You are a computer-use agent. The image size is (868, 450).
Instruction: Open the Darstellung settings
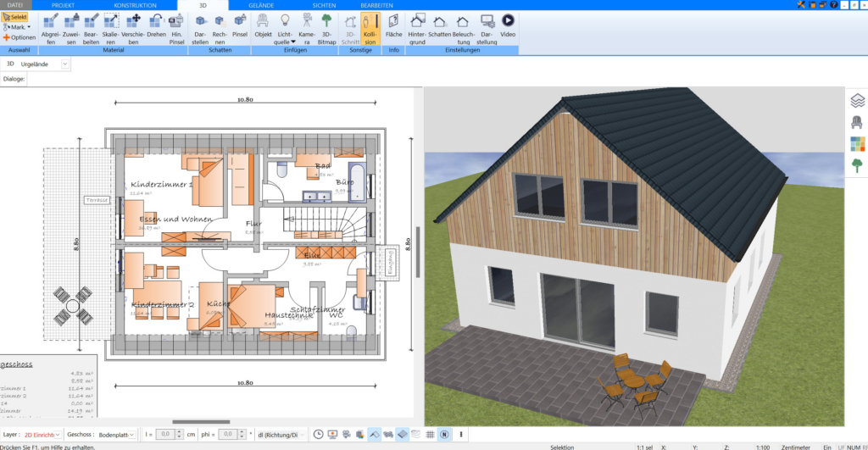487,30
